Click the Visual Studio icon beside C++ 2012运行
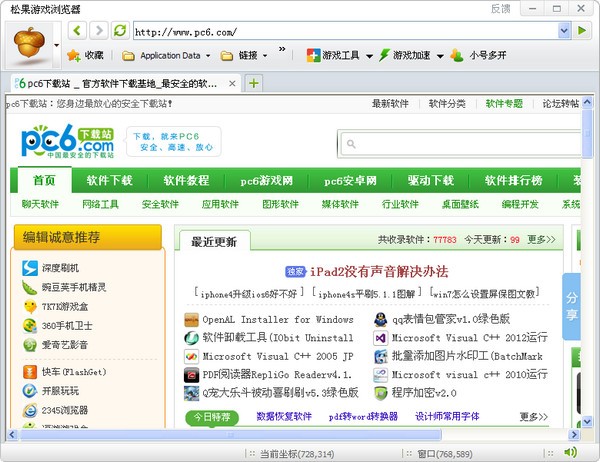 tap(380, 338)
